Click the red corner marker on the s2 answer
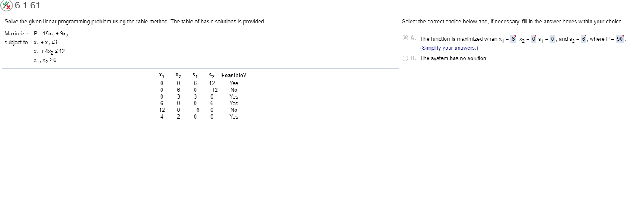Image resolution: width=644 pixels, height=220 pixels. pyautogui.click(x=585, y=35)
